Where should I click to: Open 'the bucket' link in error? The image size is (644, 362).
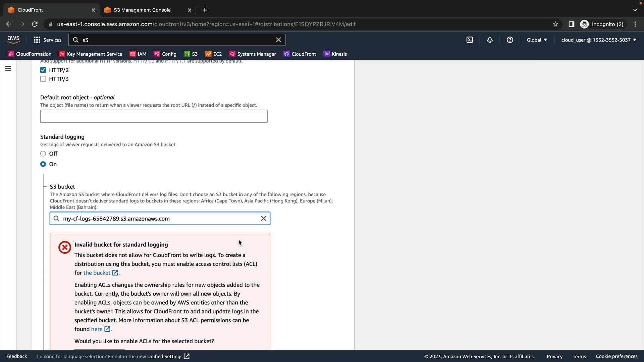97,273
